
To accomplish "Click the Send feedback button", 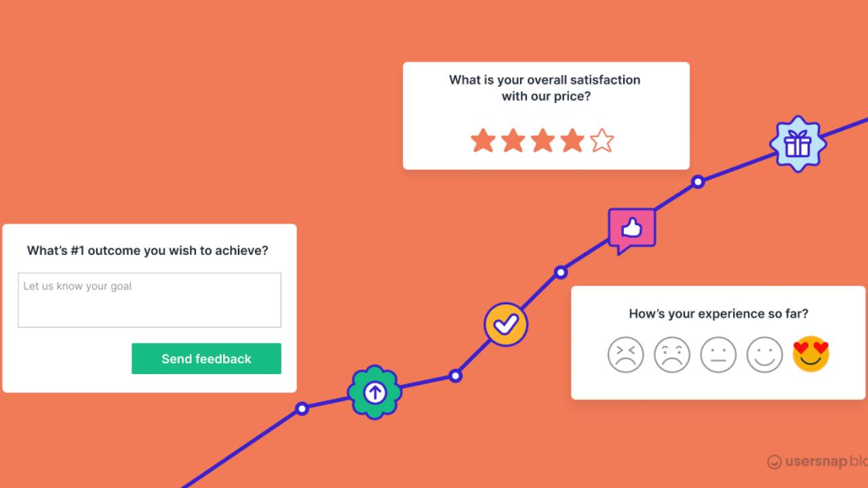I will [206, 359].
